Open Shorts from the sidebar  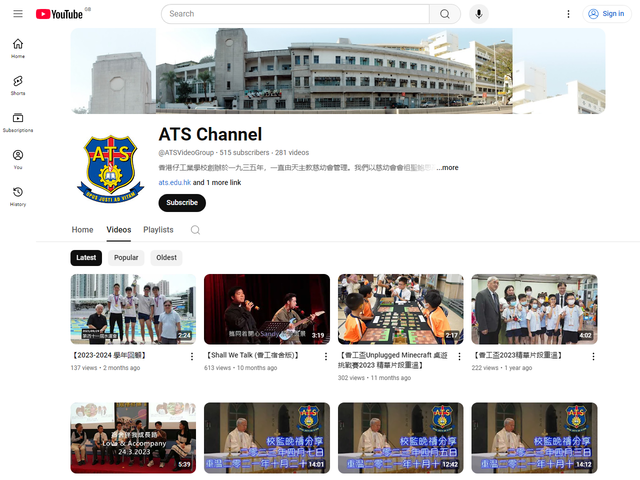[x=18, y=84]
